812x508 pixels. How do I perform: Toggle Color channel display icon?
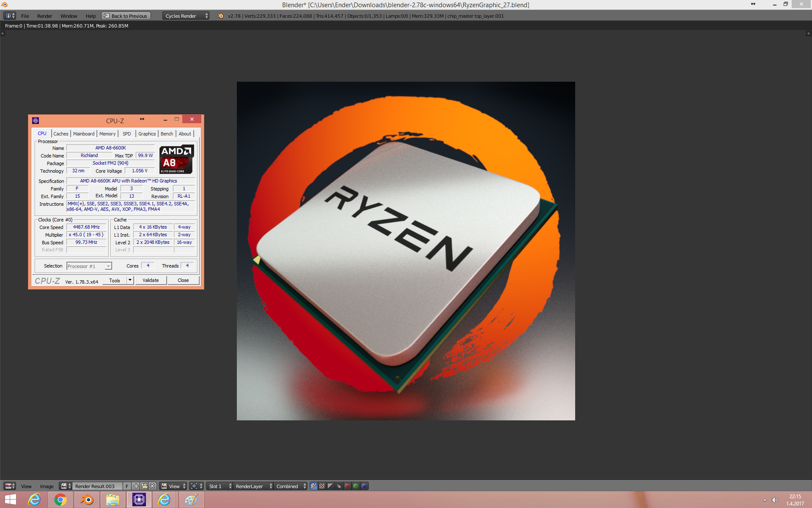322,486
